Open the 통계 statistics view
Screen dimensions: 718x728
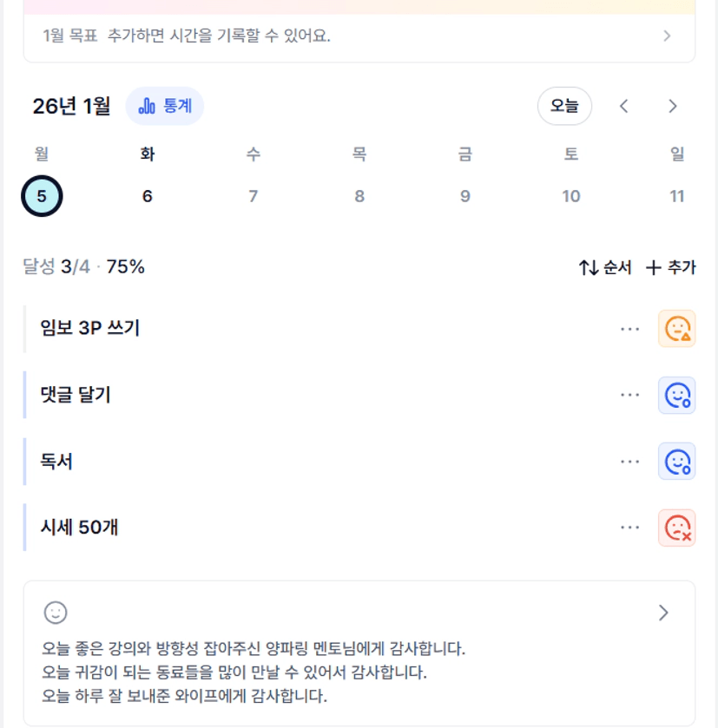pyautogui.click(x=165, y=106)
